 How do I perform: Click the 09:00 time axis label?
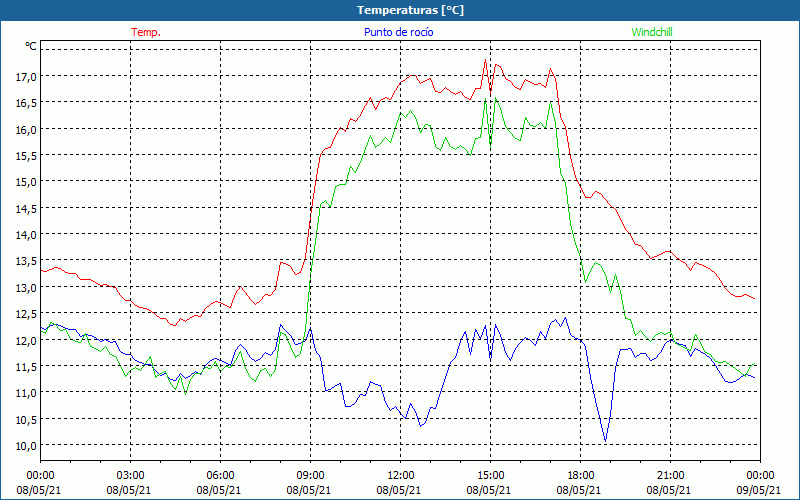[x=310, y=476]
